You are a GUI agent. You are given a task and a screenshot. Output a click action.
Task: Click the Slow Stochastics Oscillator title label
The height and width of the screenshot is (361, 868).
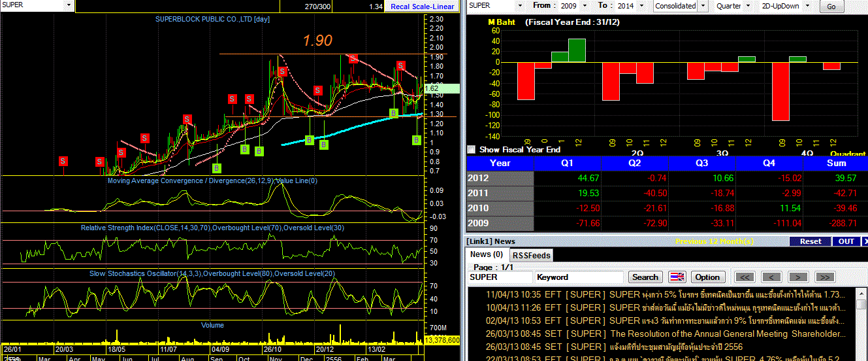[x=212, y=273]
